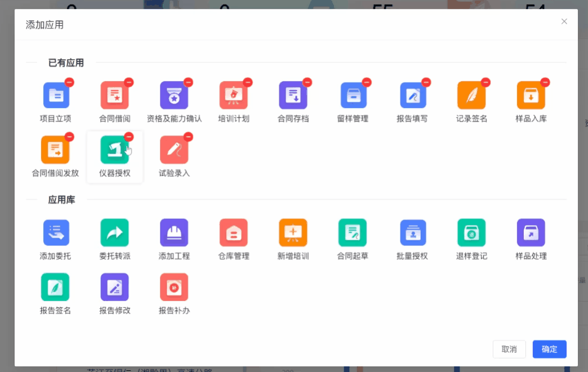Remove 合同借阅发放 with its minus badge
Viewport: 588px width, 372px height.
[70, 138]
